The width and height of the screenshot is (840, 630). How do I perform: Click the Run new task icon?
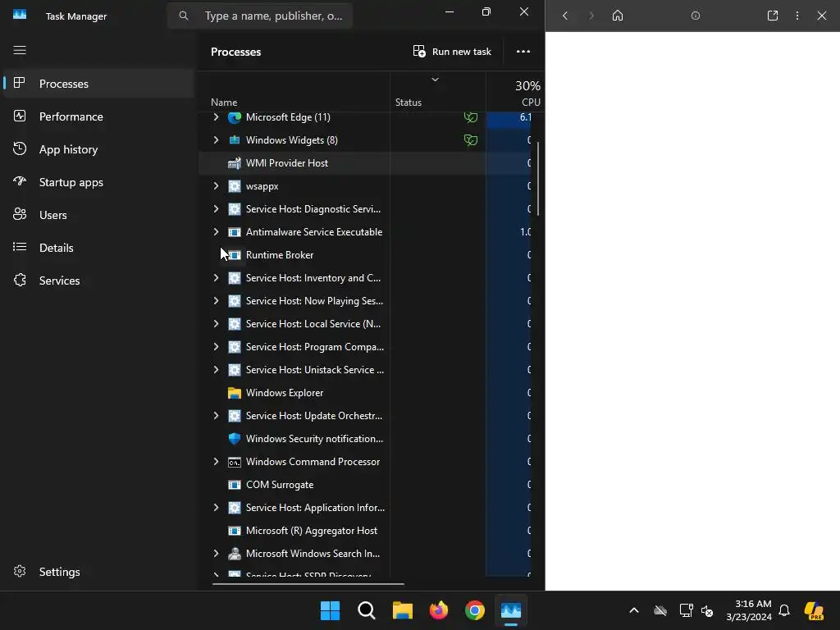419,52
